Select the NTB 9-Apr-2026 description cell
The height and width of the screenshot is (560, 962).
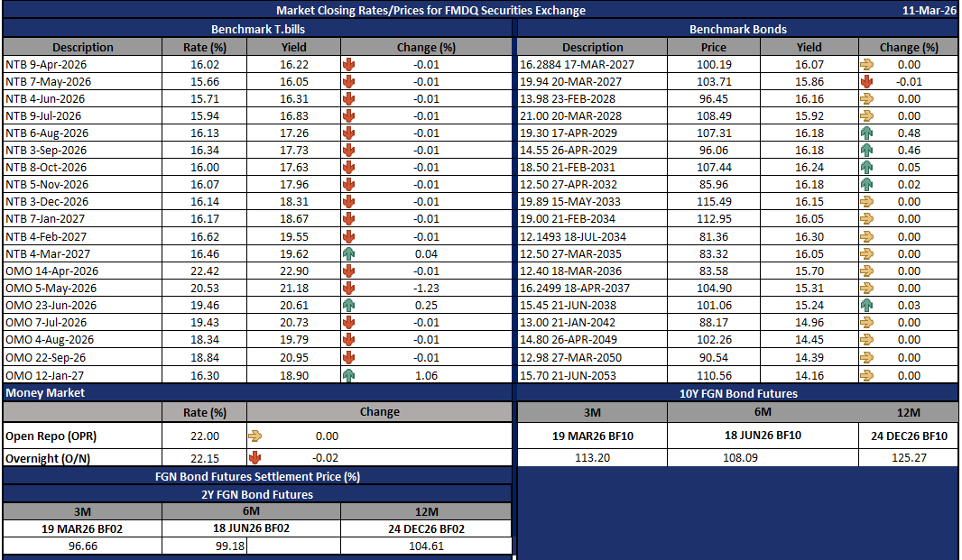tap(82, 64)
